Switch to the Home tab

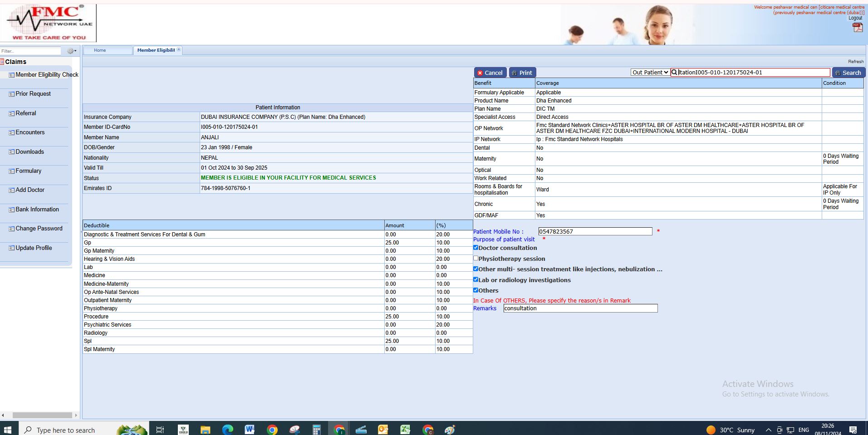[x=100, y=50]
